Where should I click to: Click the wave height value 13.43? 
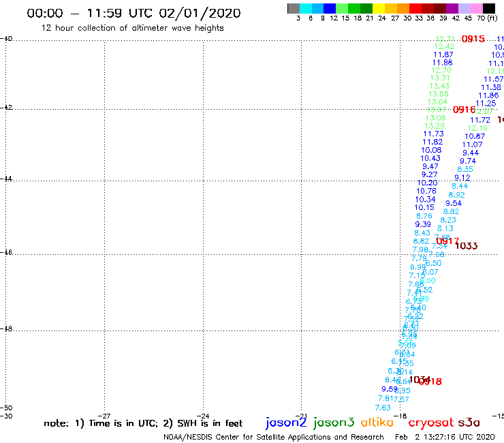click(x=439, y=86)
